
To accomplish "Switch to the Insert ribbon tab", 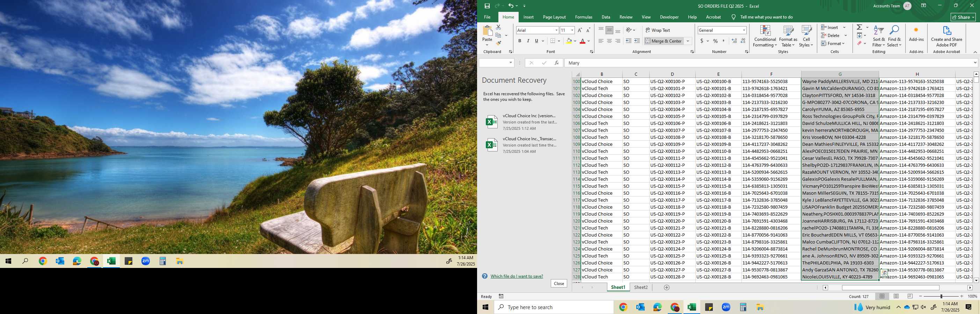I will [x=528, y=17].
